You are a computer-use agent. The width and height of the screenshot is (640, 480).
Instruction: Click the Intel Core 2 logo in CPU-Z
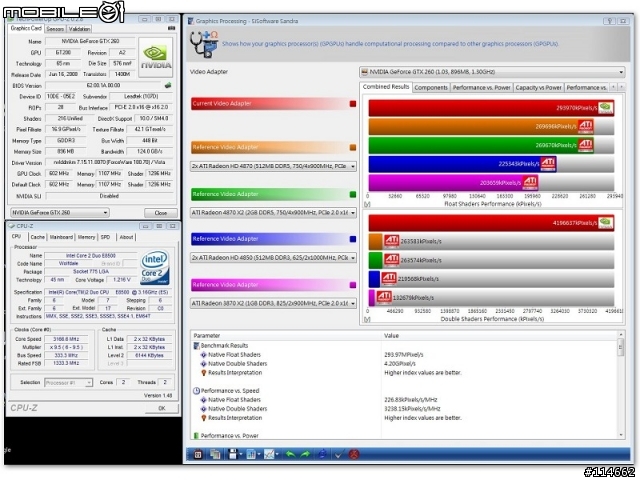point(155,267)
